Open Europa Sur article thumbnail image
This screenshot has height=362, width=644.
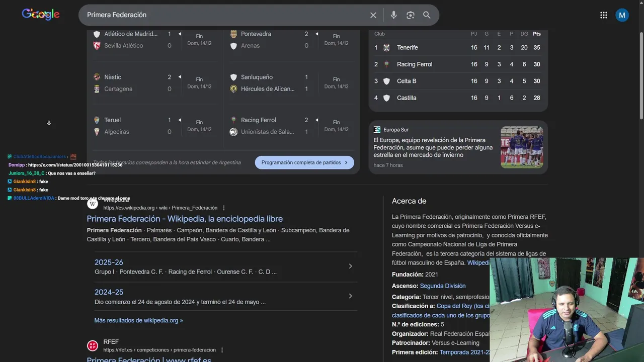tap(522, 147)
